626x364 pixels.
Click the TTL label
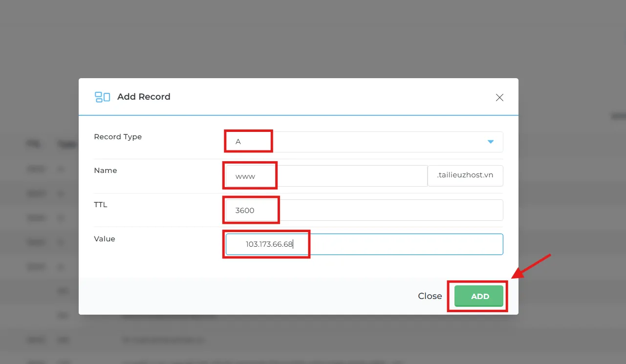click(x=101, y=205)
